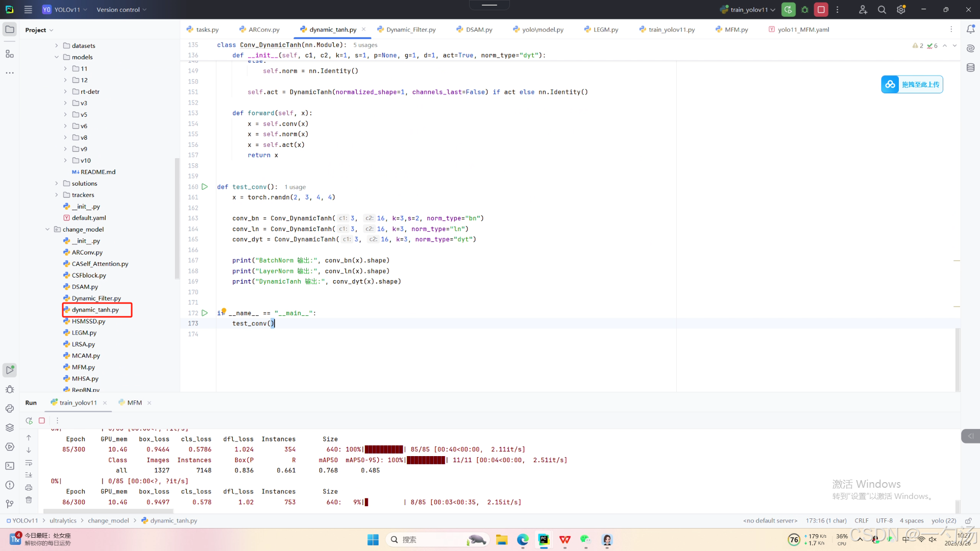Image resolution: width=980 pixels, height=551 pixels.
Task: Toggle soft-wrap in Run console
Action: click(29, 463)
